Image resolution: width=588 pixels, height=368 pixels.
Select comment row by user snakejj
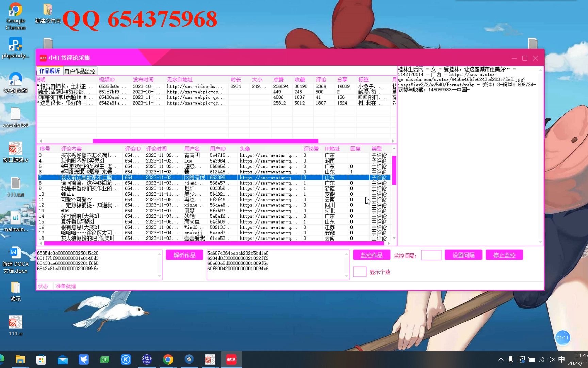[214, 233]
